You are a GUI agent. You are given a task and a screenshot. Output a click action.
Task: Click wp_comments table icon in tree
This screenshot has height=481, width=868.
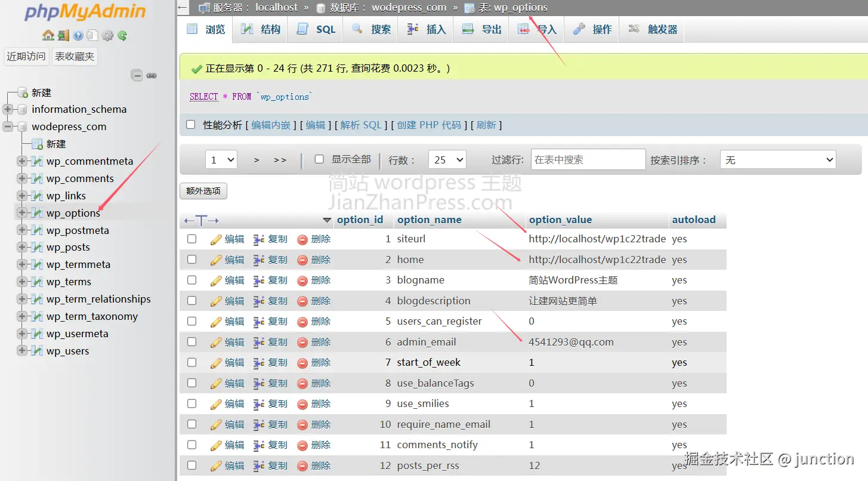37,178
